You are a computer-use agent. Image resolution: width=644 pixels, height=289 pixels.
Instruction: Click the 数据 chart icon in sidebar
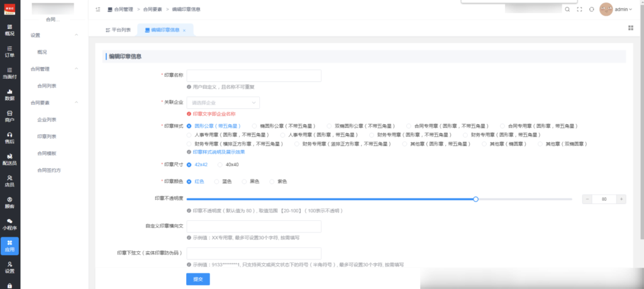[x=9, y=94]
